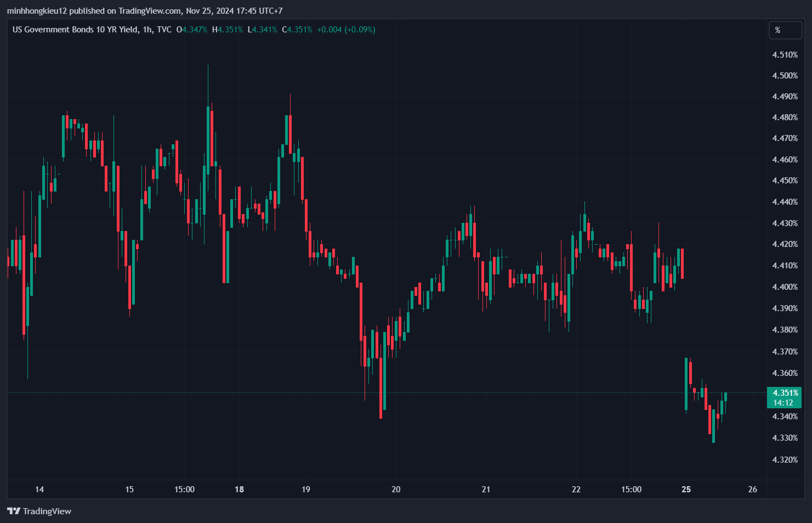The height and width of the screenshot is (523, 812).
Task: Click the 4.510% price axis label
Action: click(x=785, y=55)
